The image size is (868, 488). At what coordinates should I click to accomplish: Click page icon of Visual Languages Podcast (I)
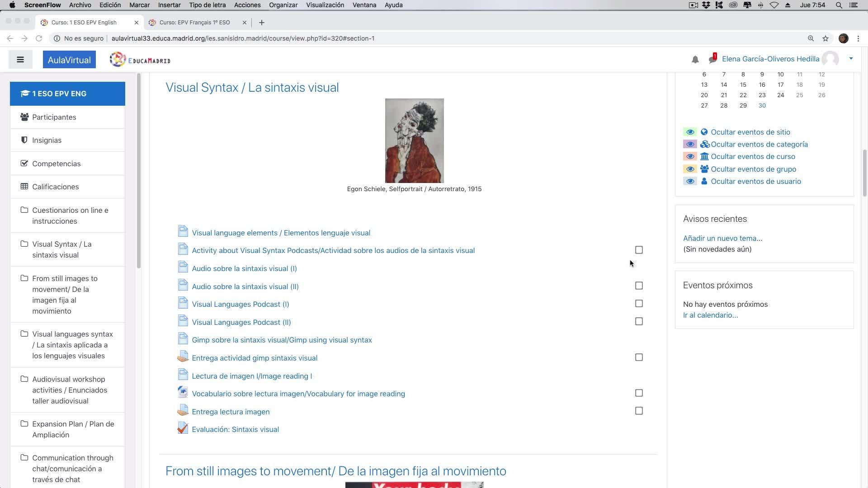[183, 303]
